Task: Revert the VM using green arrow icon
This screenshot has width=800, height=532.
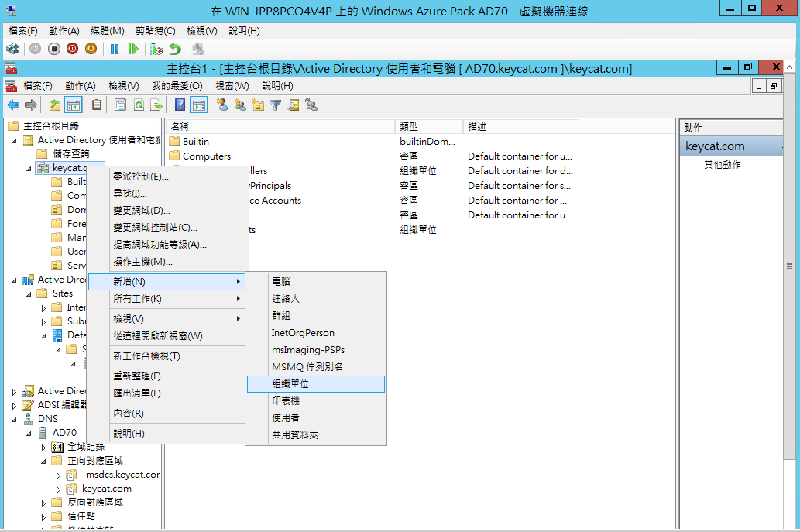Action: [175, 49]
